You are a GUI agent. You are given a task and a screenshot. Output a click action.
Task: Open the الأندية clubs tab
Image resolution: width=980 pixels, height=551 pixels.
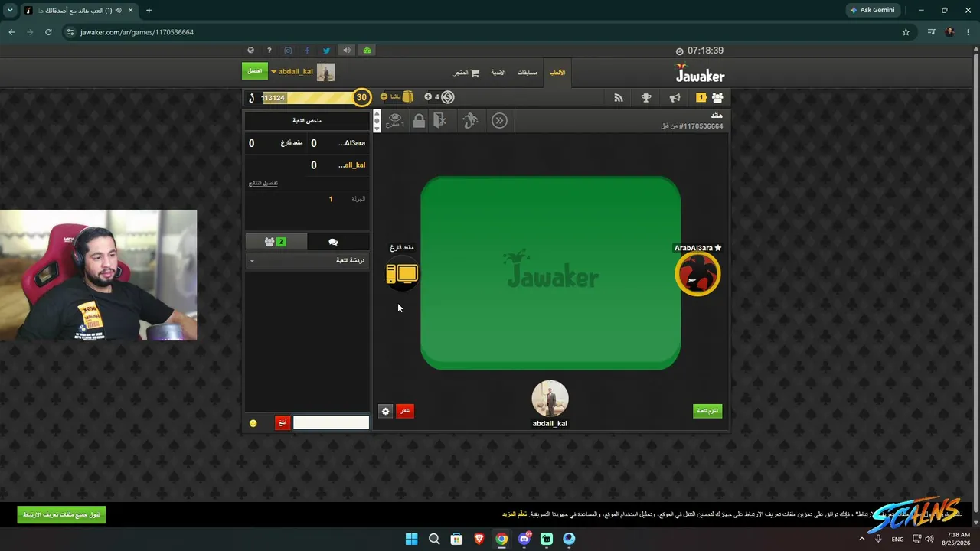(x=498, y=73)
